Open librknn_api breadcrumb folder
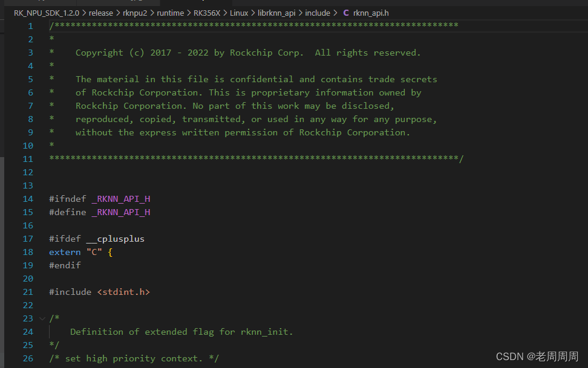 [x=276, y=13]
